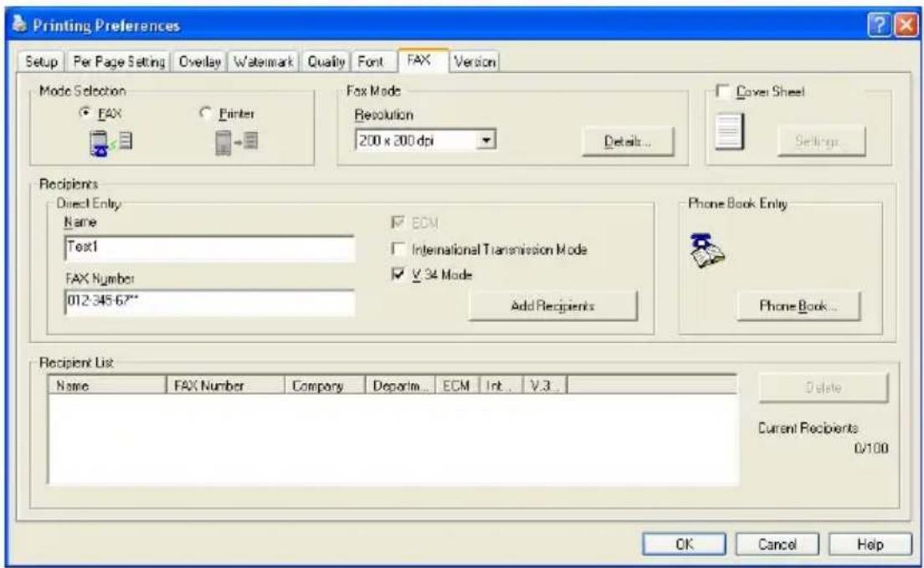The image size is (924, 568).
Task: Select the Printer radio button
Action: click(x=206, y=112)
